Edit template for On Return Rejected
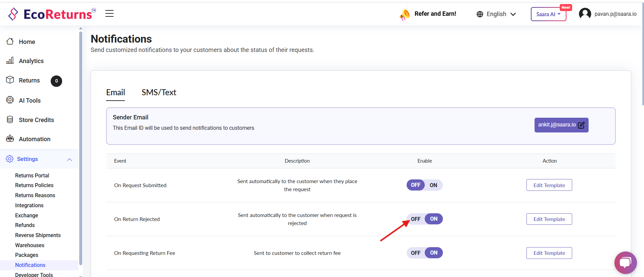This screenshot has height=277, width=644. 549,219
